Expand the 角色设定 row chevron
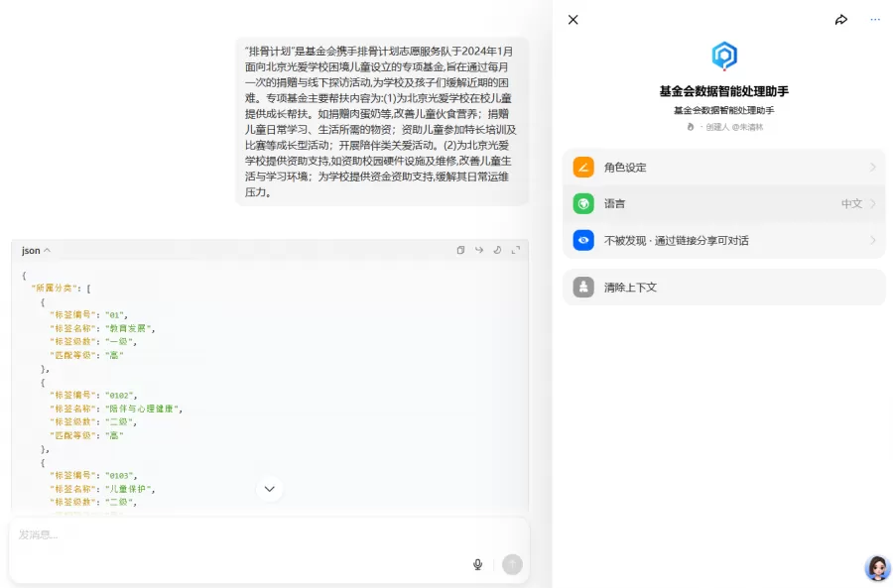This screenshot has width=893, height=588. (x=874, y=167)
